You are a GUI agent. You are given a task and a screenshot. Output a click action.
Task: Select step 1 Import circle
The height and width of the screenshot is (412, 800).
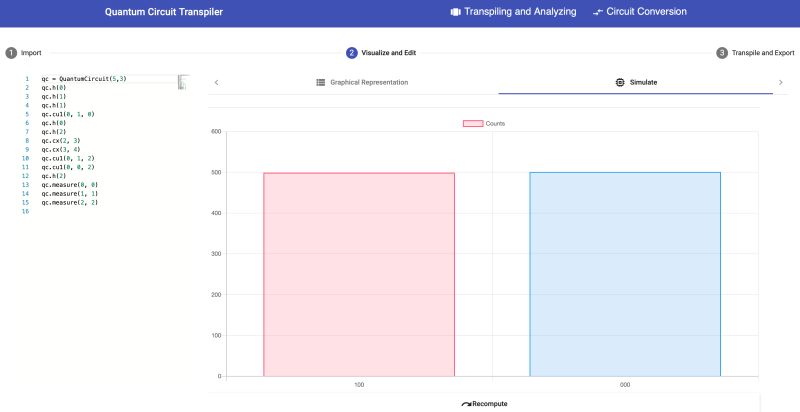click(x=11, y=53)
